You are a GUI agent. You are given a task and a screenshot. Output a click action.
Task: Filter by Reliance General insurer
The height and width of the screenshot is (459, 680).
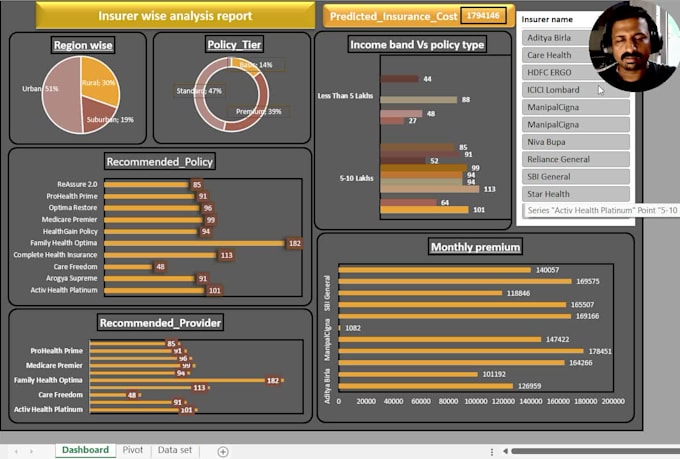tap(575, 159)
